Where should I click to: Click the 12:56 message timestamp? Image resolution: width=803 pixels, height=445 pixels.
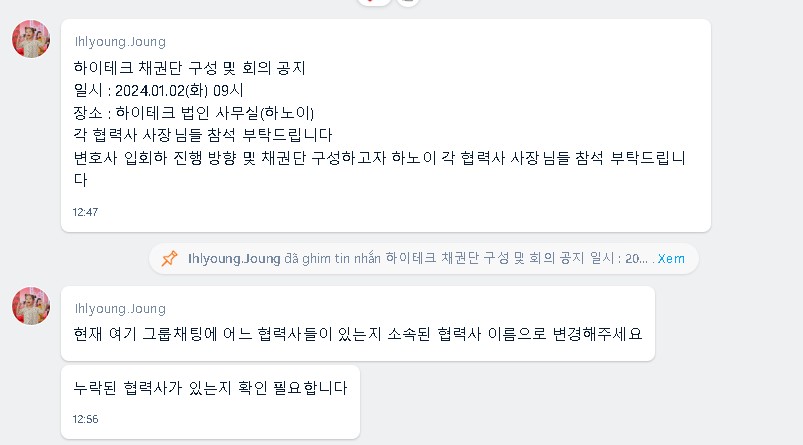(x=86, y=419)
